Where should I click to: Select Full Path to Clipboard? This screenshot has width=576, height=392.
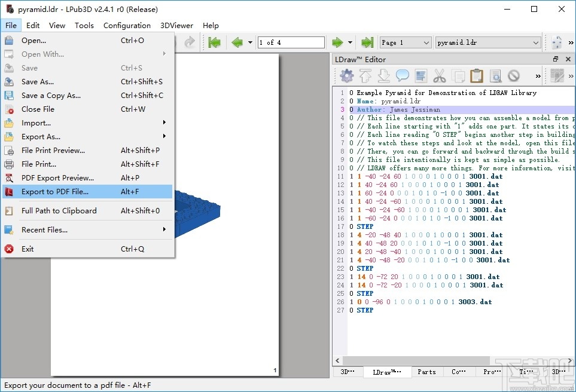click(x=87, y=211)
